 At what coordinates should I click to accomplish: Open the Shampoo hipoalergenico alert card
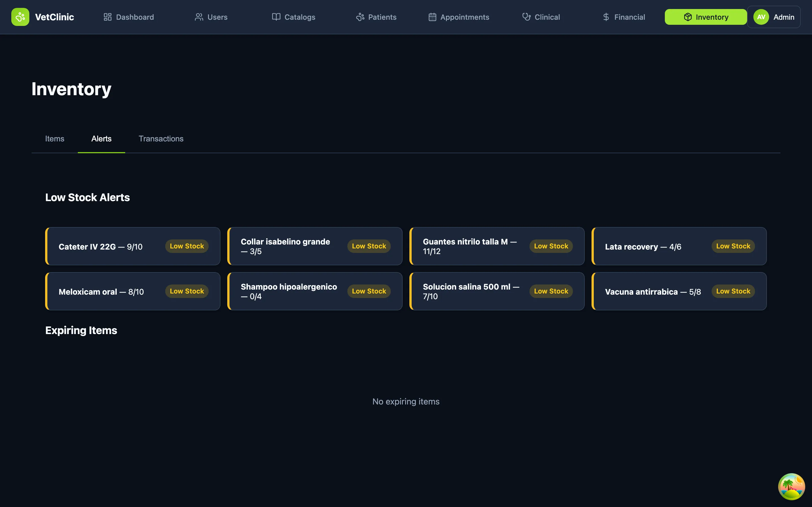[288, 291]
